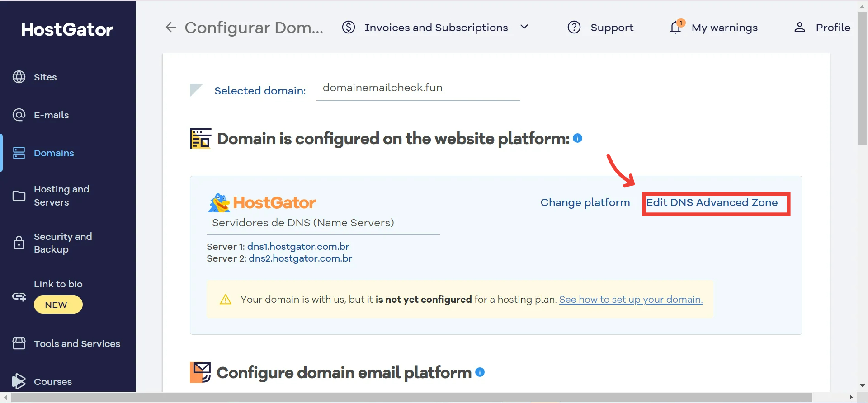Open Sites globe icon
This screenshot has height=403, width=868.
click(x=19, y=77)
